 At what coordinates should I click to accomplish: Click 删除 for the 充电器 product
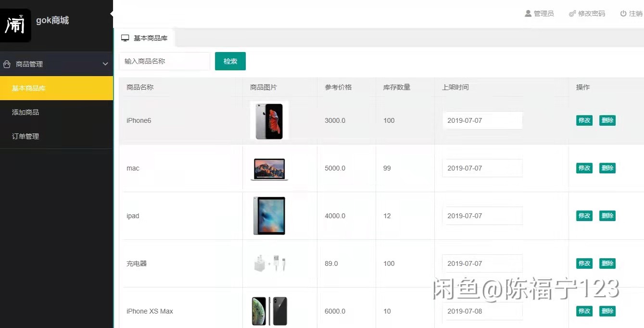607,263
